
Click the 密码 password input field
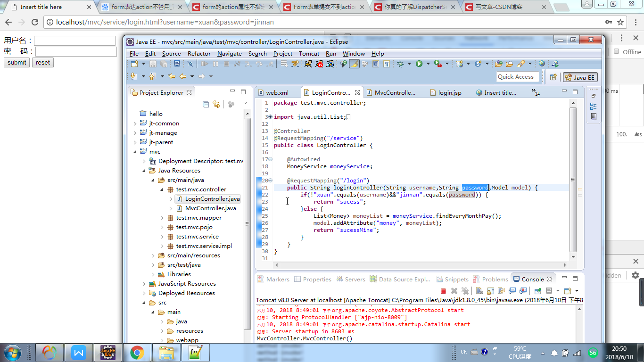coord(76,51)
